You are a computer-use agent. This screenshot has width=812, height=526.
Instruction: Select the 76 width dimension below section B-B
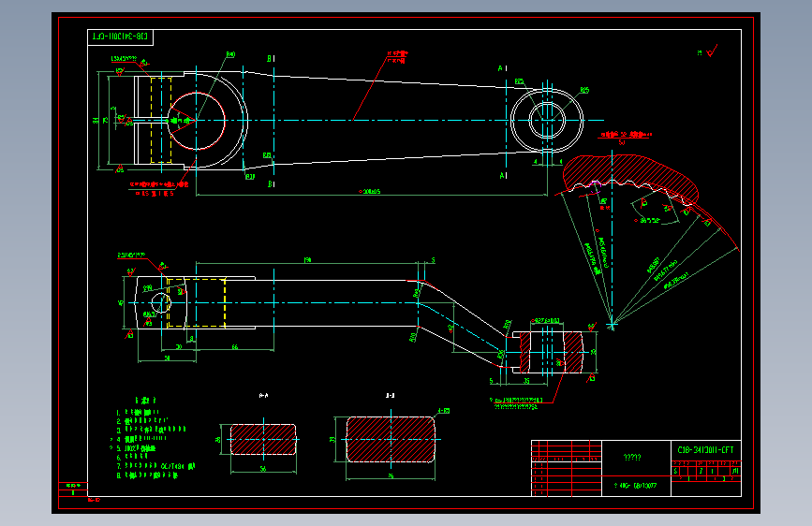pyautogui.click(x=391, y=475)
